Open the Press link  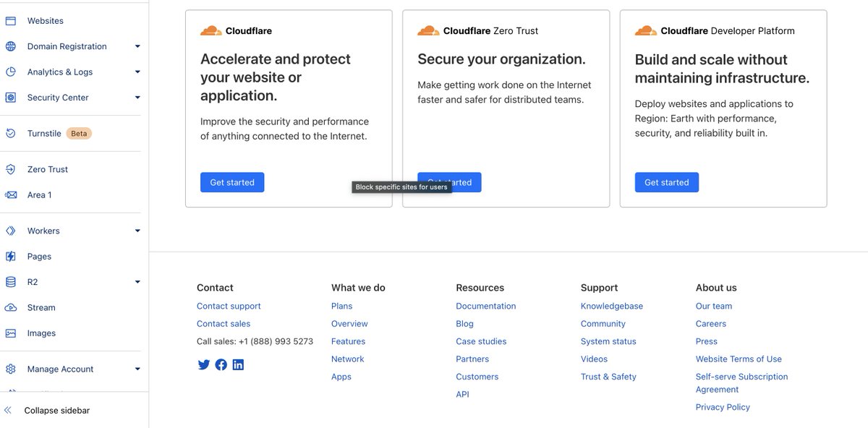[707, 341]
